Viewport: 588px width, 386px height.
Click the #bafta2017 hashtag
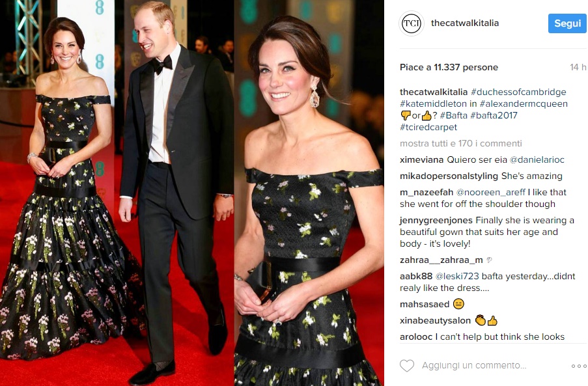pos(494,115)
